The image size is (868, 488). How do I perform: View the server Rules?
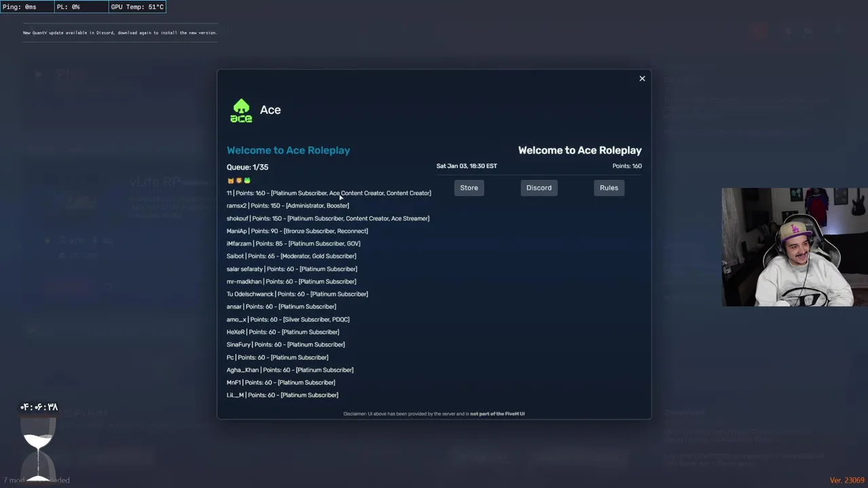tap(609, 188)
